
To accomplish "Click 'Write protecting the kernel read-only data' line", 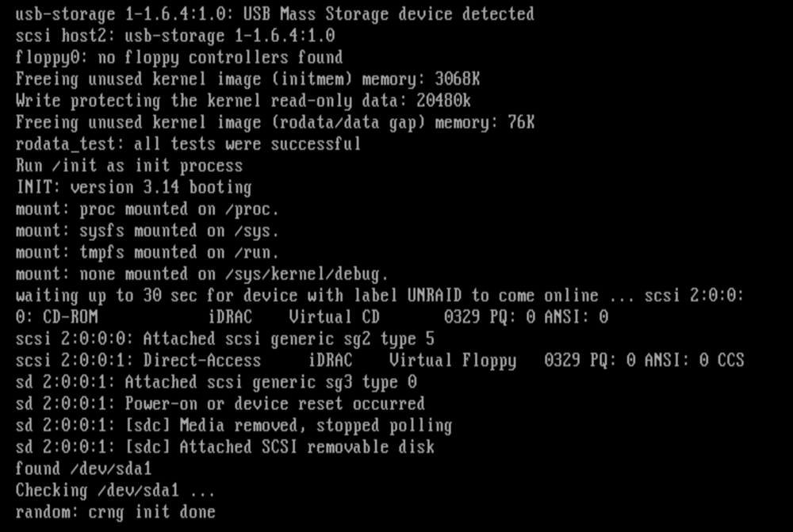I will tap(243, 101).
